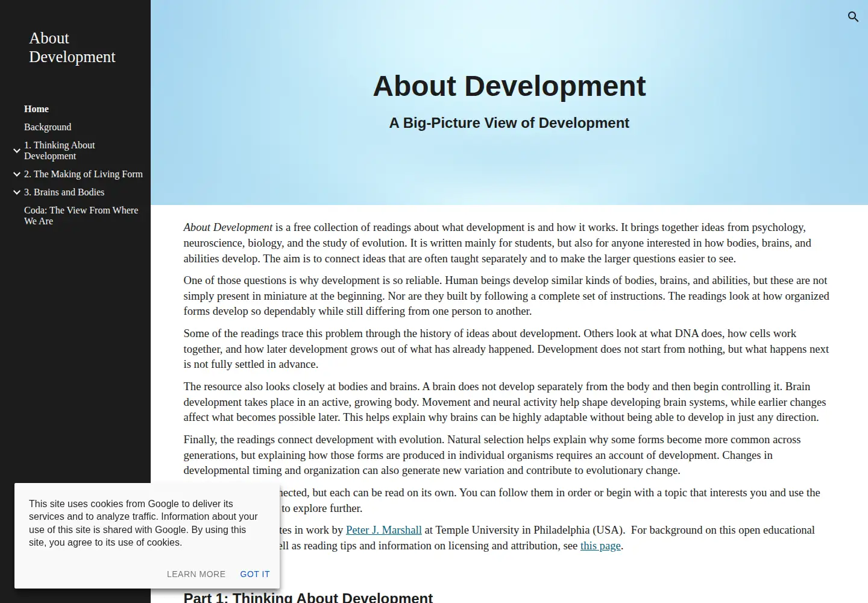Click the paragraph starting 'One of those questions'

(x=506, y=296)
